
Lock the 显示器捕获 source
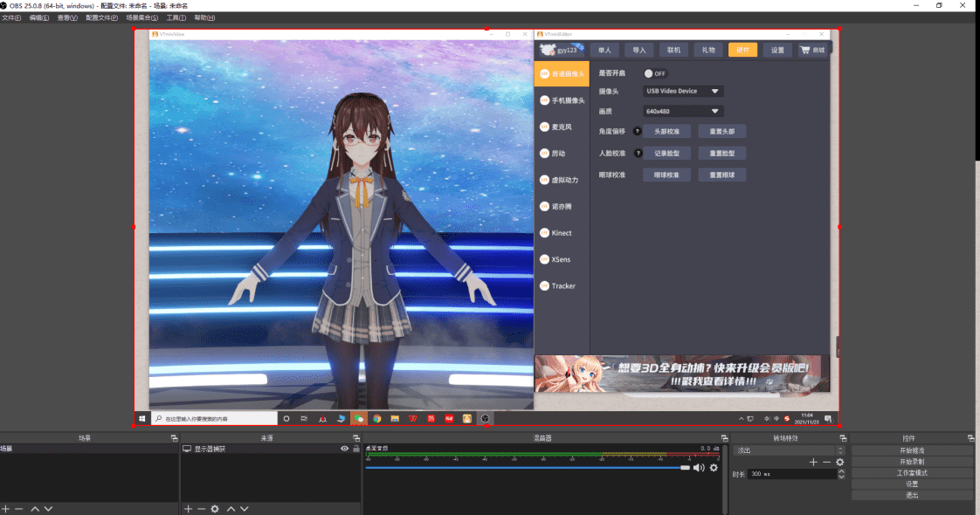356,449
